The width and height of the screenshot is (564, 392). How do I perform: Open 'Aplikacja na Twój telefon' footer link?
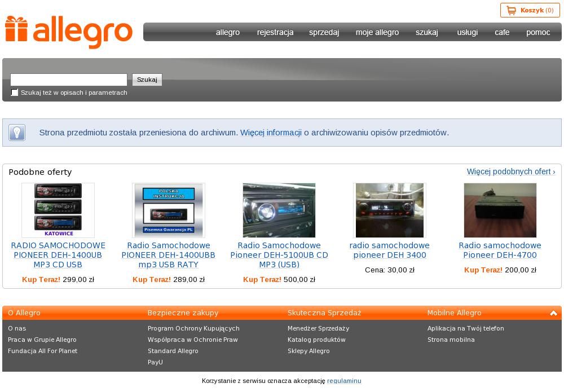pos(466,328)
